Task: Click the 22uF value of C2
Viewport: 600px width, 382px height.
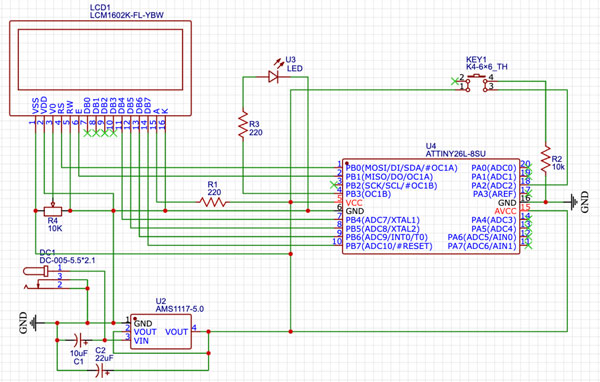Action: pyautogui.click(x=104, y=358)
